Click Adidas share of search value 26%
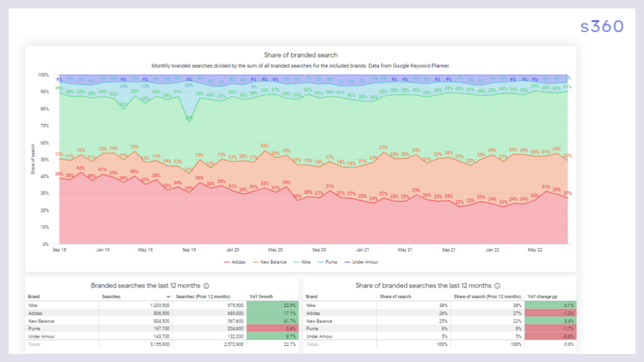The image size is (644, 362). pyautogui.click(x=443, y=314)
